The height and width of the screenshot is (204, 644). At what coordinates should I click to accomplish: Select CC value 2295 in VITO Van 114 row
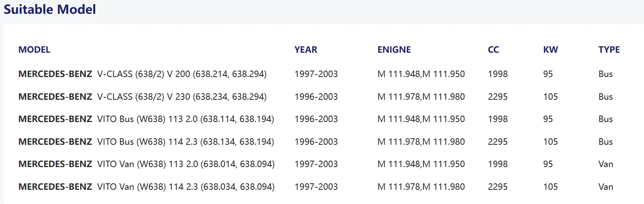[498, 187]
